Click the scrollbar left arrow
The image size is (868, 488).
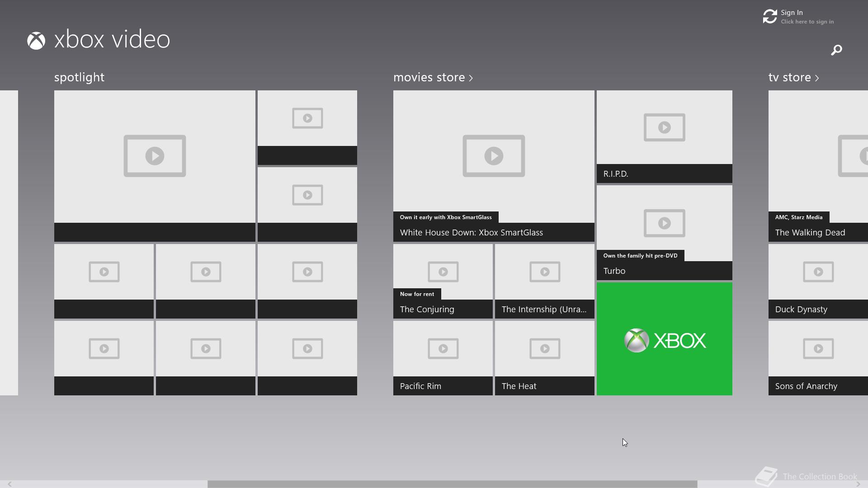pyautogui.click(x=9, y=484)
